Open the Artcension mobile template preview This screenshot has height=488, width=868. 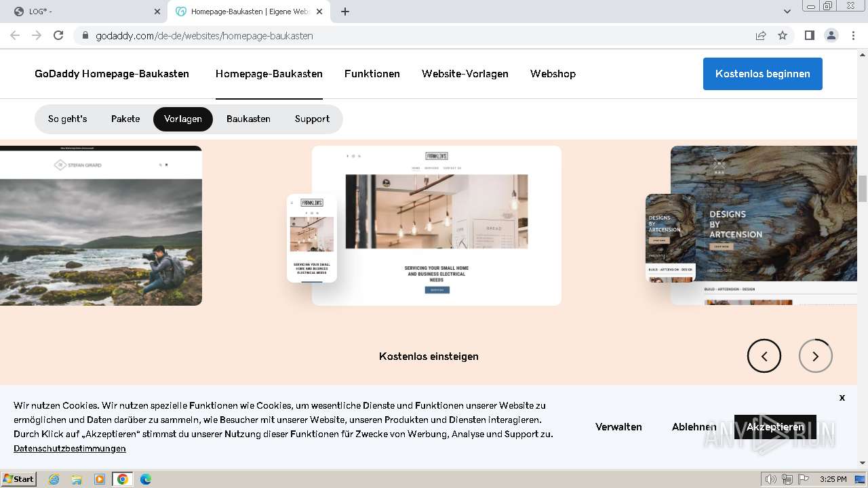671,238
